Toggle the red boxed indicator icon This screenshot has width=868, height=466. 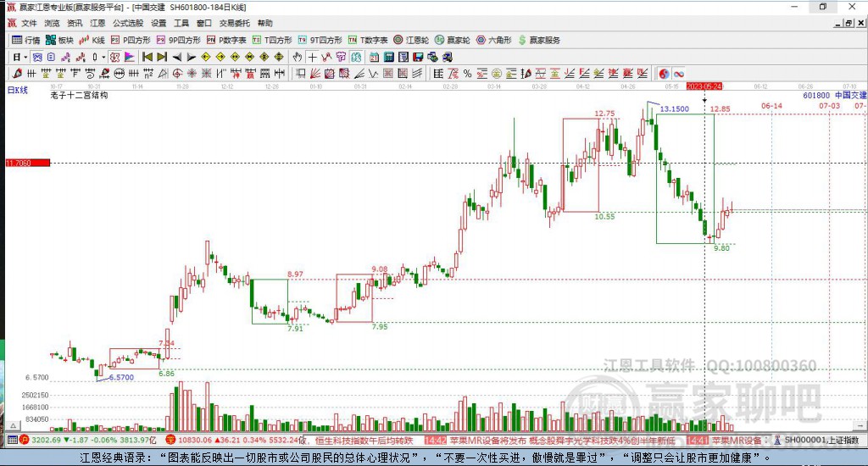114,57
